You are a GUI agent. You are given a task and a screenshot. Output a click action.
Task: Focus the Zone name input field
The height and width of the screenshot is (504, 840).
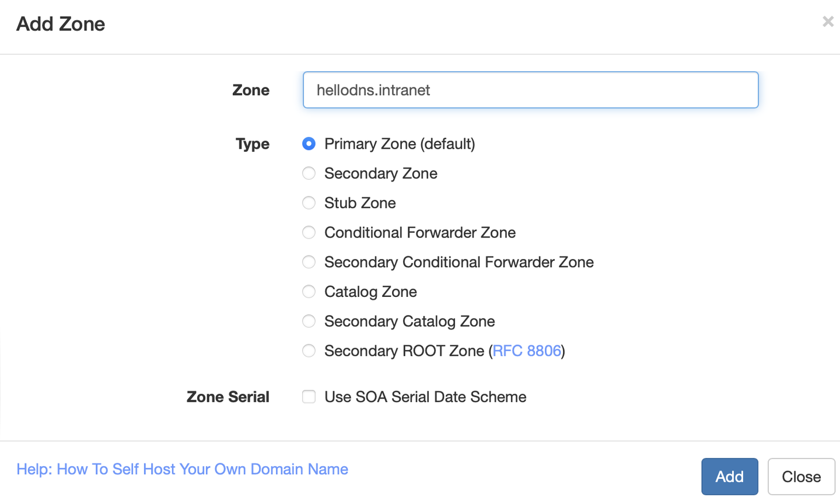coord(530,90)
